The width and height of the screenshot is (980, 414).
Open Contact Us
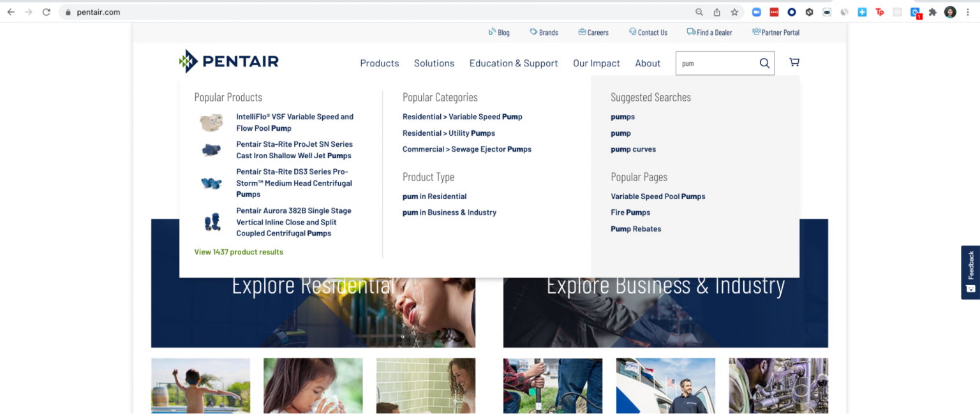tap(648, 33)
